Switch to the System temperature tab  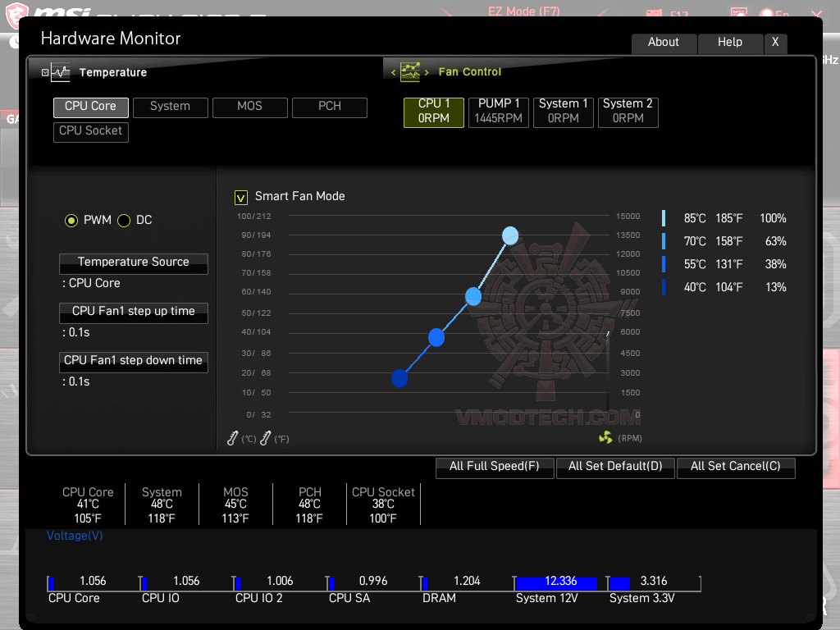(x=170, y=107)
